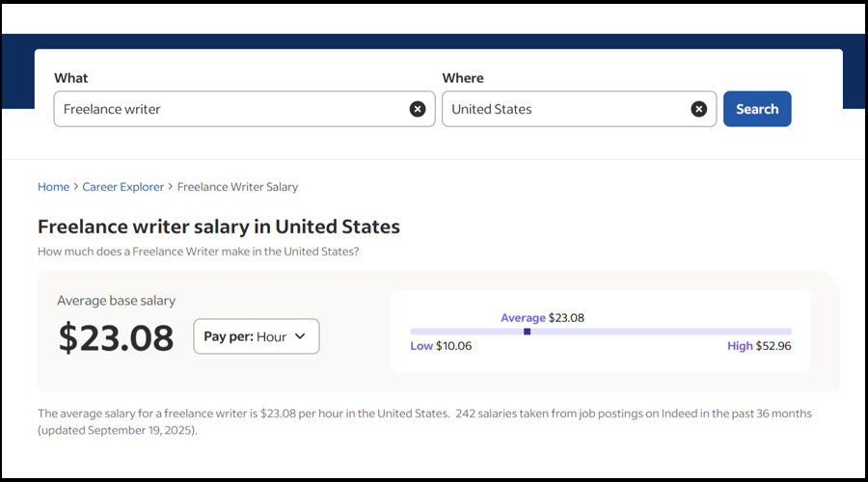Clear the "United States" location field

pos(699,109)
